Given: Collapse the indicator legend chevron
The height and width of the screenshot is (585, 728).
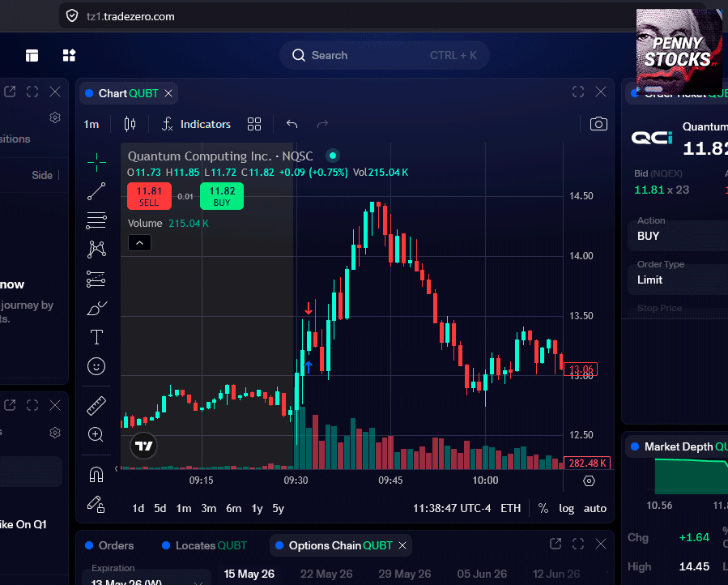Looking at the screenshot, I should 139,242.
